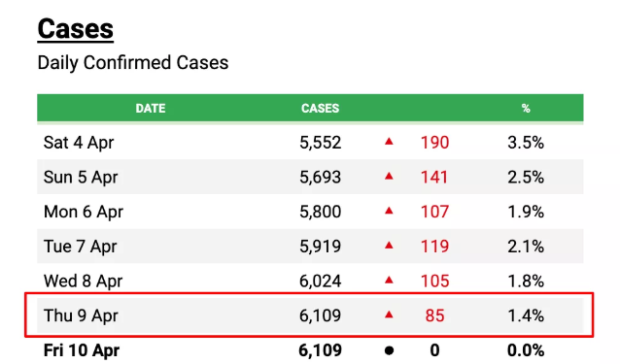Select the DATE column header
Screen dimensions: 620x364
pos(151,108)
